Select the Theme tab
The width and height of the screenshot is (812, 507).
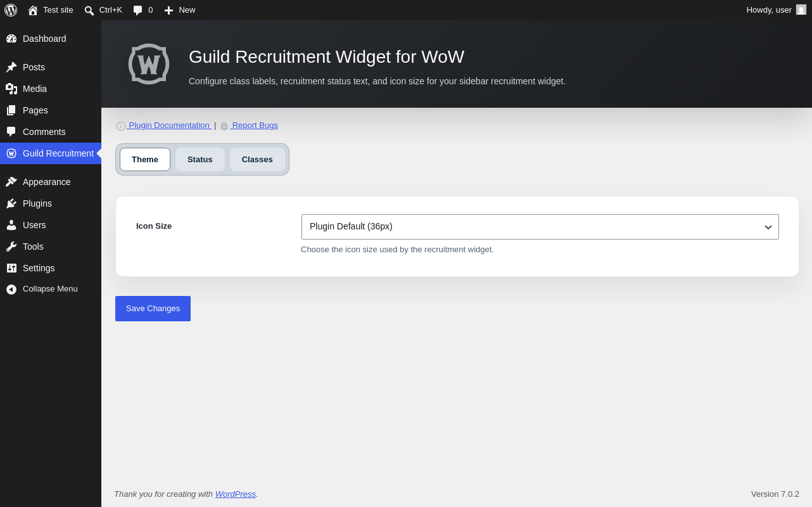click(x=145, y=160)
